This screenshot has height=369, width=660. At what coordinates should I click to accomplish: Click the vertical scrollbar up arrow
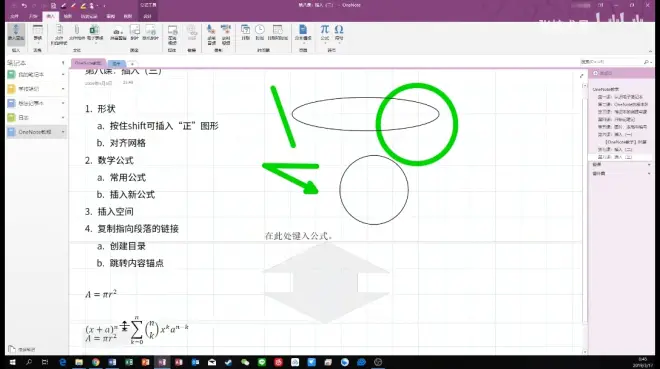coord(585,85)
